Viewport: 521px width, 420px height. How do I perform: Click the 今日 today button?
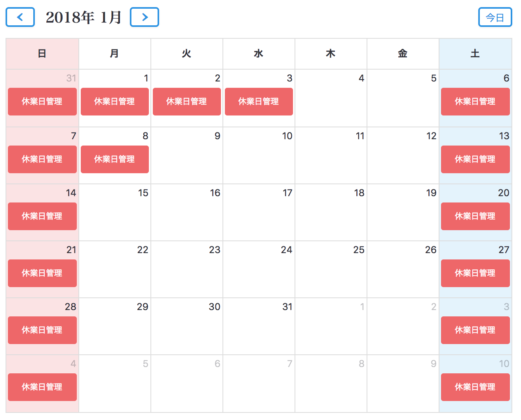(495, 17)
